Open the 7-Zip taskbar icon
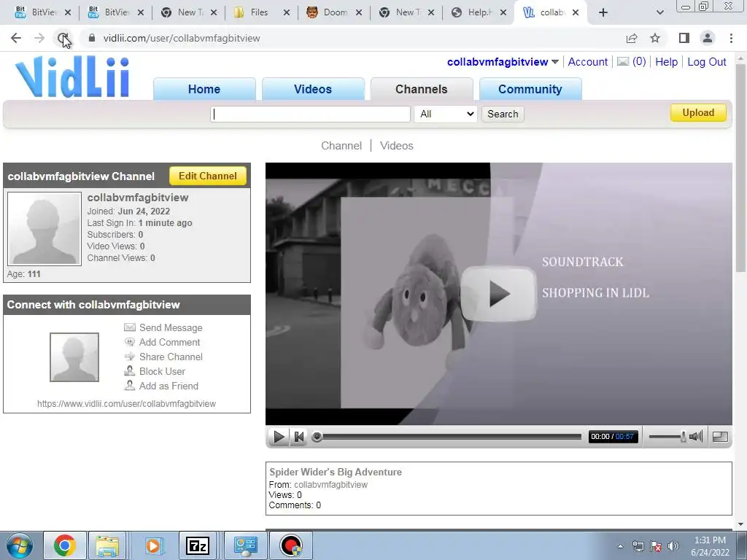The width and height of the screenshot is (747, 560). tap(198, 545)
